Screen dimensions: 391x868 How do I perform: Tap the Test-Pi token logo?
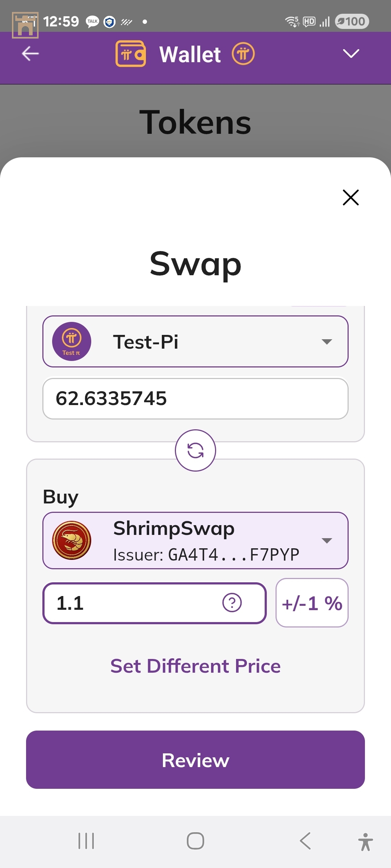point(72,341)
